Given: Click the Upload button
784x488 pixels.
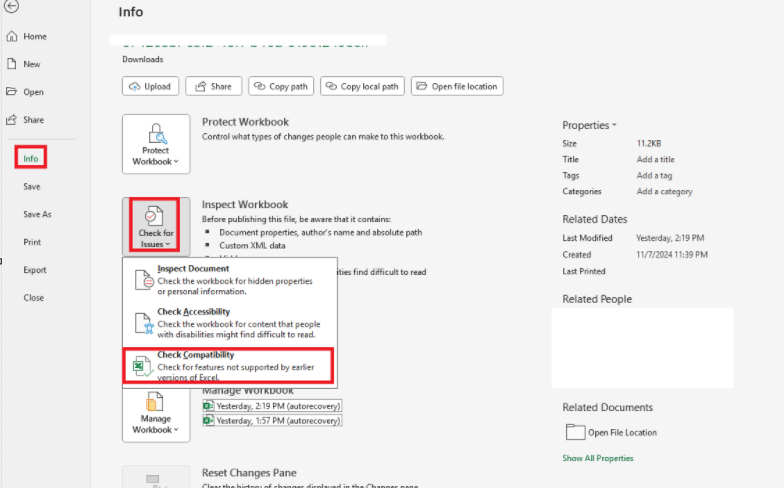Looking at the screenshot, I should pos(150,86).
